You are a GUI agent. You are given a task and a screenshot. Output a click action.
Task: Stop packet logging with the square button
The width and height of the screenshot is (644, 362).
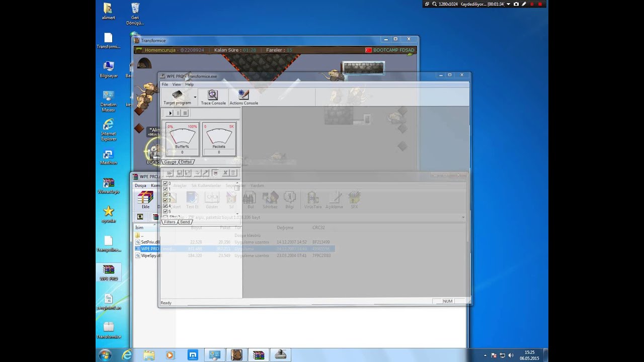click(185, 113)
